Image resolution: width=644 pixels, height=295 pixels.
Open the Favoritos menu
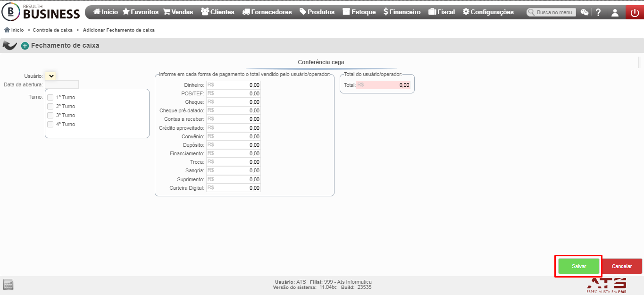(x=141, y=12)
